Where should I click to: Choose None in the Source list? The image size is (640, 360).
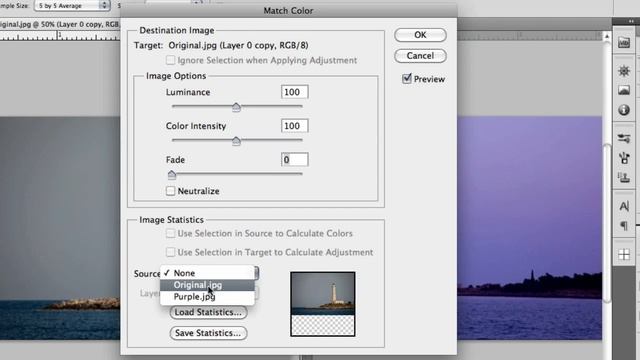207,273
